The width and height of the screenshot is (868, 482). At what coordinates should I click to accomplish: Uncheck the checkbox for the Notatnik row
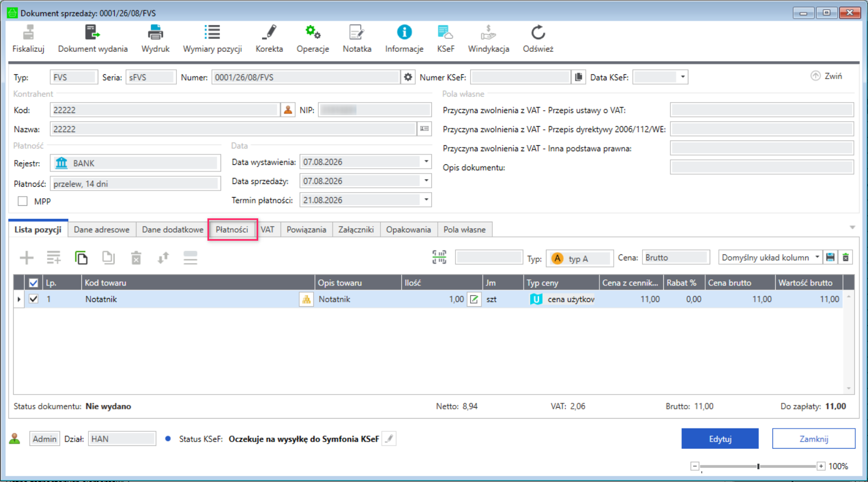33,299
